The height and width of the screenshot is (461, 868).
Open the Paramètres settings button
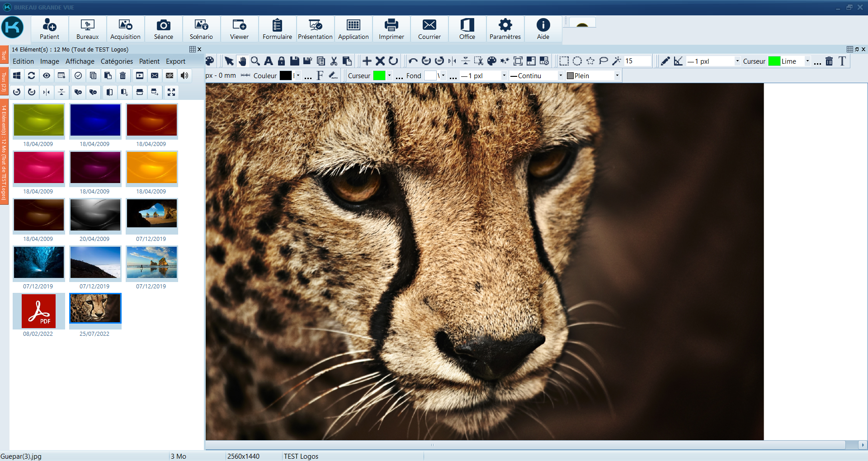coord(505,29)
